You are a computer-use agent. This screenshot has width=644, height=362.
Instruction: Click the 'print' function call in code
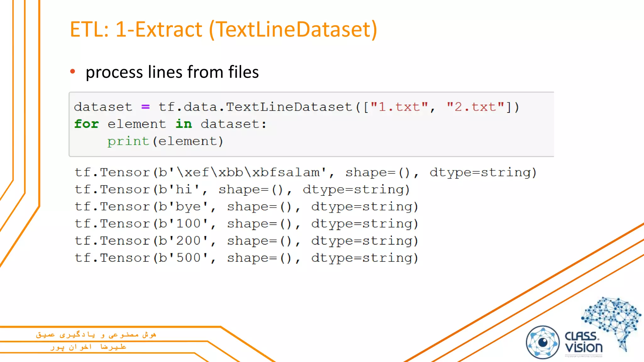[128, 141]
